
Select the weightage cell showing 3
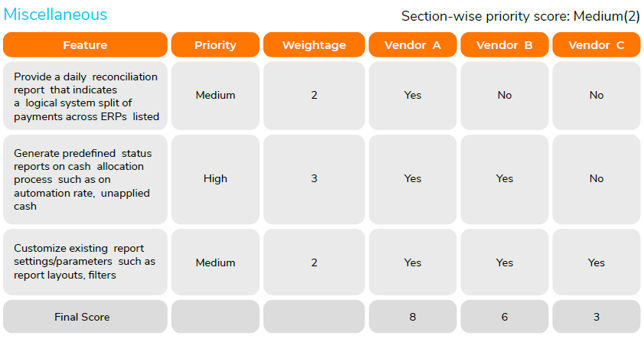[314, 179]
